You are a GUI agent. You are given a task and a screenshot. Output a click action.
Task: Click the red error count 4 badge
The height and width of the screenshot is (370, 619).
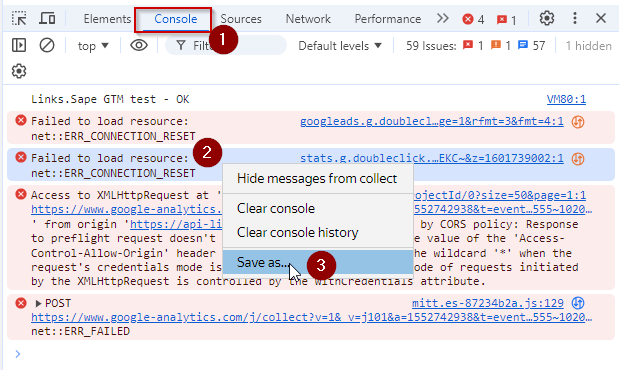(x=473, y=19)
